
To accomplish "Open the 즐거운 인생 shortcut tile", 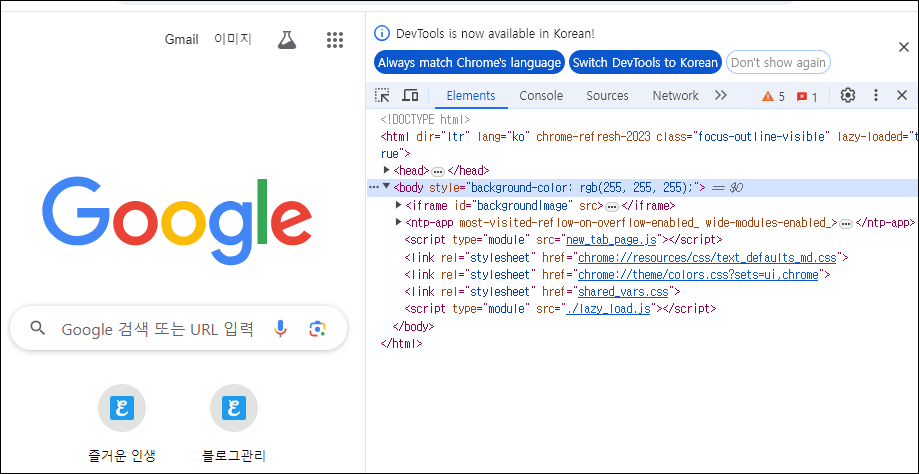I will point(121,424).
